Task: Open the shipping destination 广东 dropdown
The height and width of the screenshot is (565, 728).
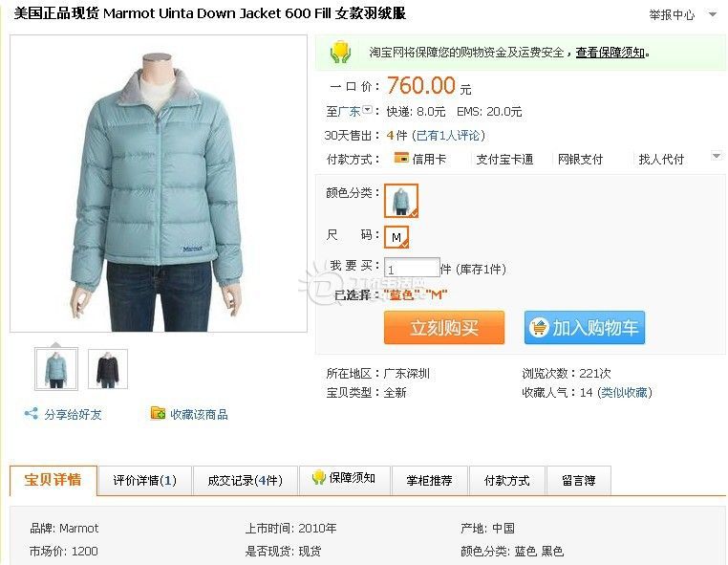Action: tap(367, 110)
